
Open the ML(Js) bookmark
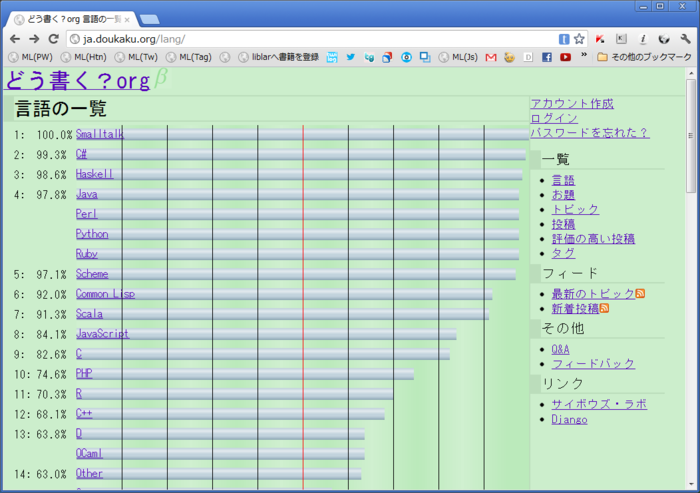458,57
